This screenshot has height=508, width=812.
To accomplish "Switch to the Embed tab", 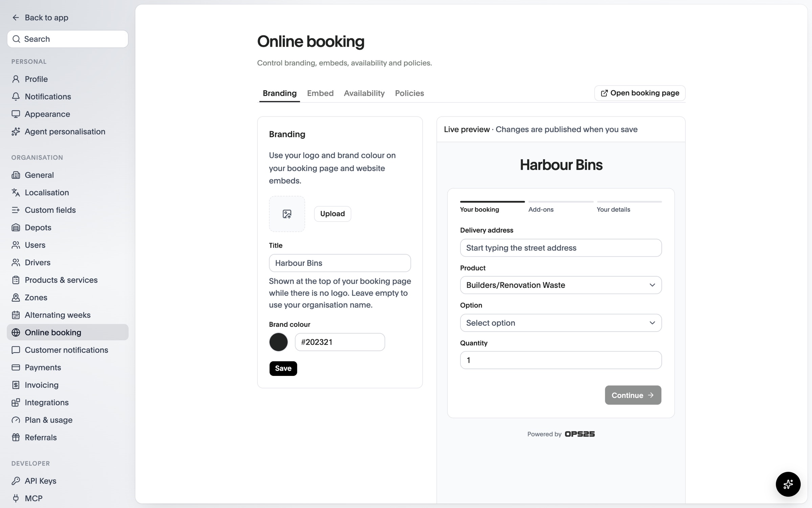I will pos(320,93).
